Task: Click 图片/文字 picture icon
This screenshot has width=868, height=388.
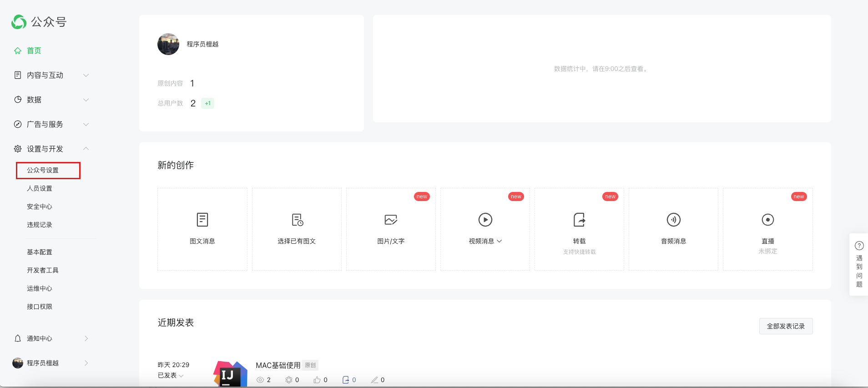Action: (391, 220)
